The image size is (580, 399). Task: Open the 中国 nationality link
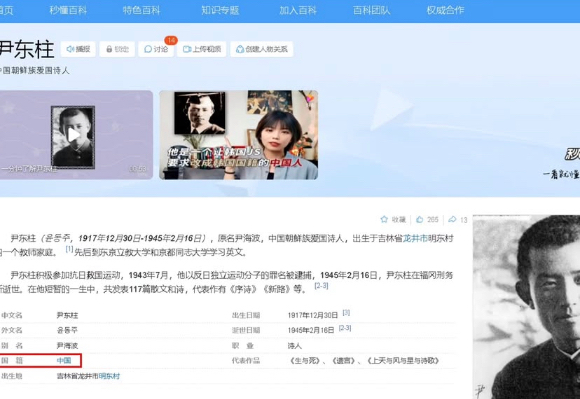pos(64,360)
